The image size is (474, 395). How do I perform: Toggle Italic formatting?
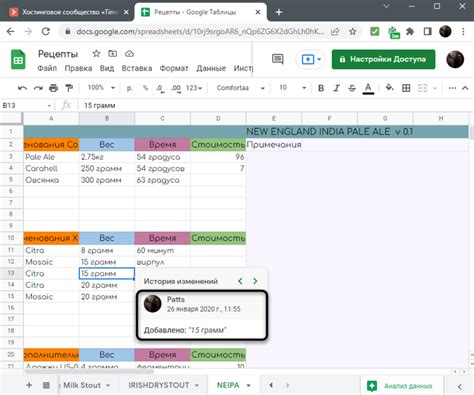pyautogui.click(x=337, y=88)
